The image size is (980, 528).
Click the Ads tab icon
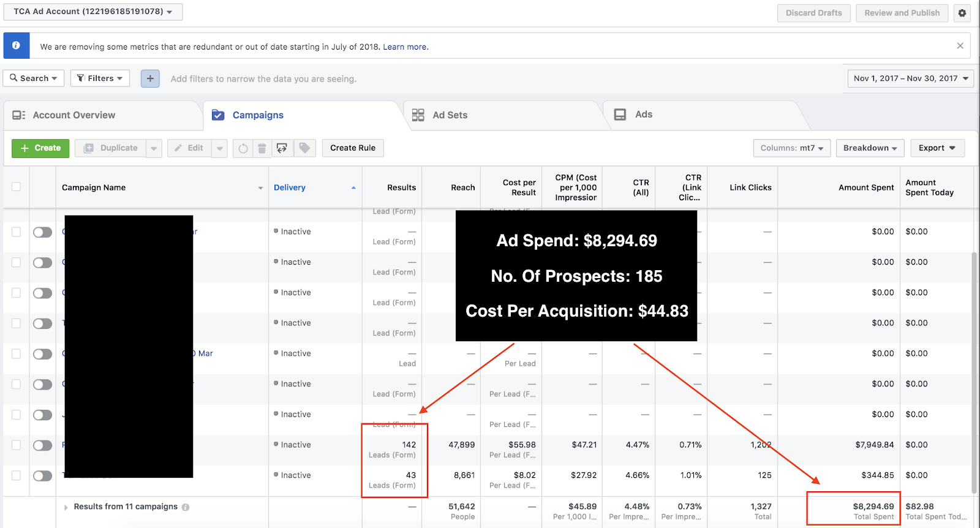tap(620, 115)
